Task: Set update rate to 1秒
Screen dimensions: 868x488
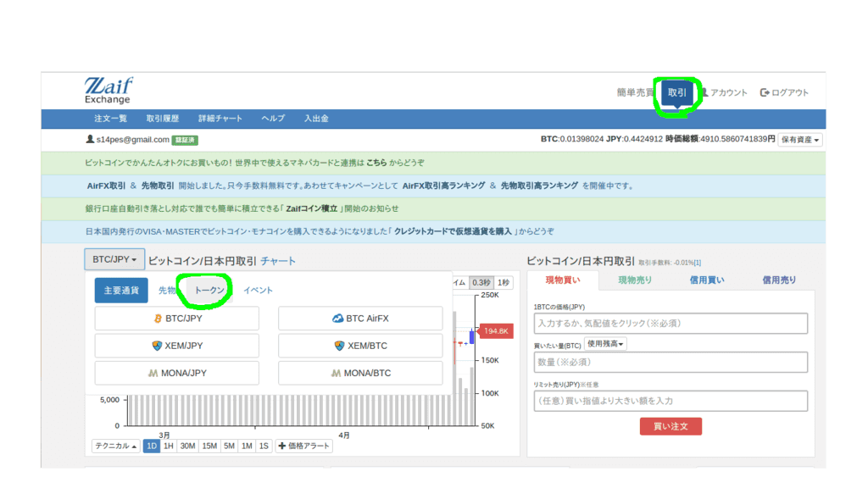Action: click(504, 283)
